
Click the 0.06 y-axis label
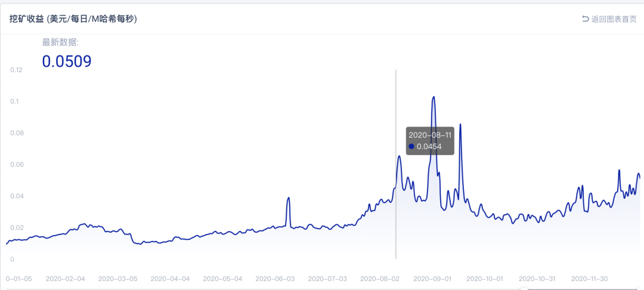pyautogui.click(x=16, y=165)
